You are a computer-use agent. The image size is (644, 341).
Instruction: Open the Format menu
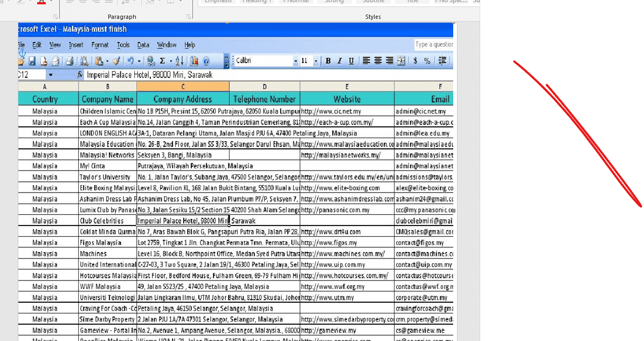click(x=100, y=45)
